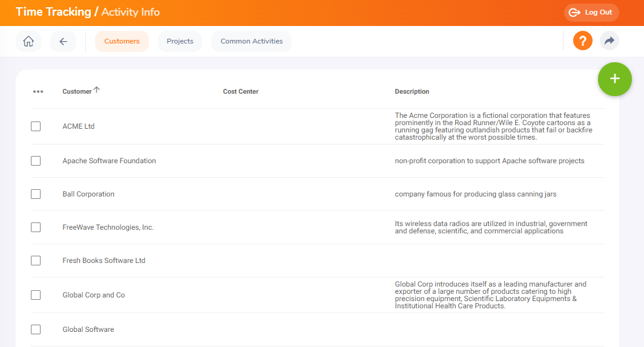Click the wireless data radios description
Image resolution: width=644 pixels, height=347 pixels.
(x=491, y=227)
